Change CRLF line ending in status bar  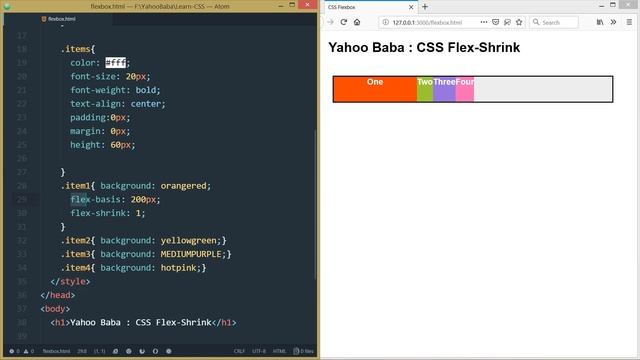(239, 351)
